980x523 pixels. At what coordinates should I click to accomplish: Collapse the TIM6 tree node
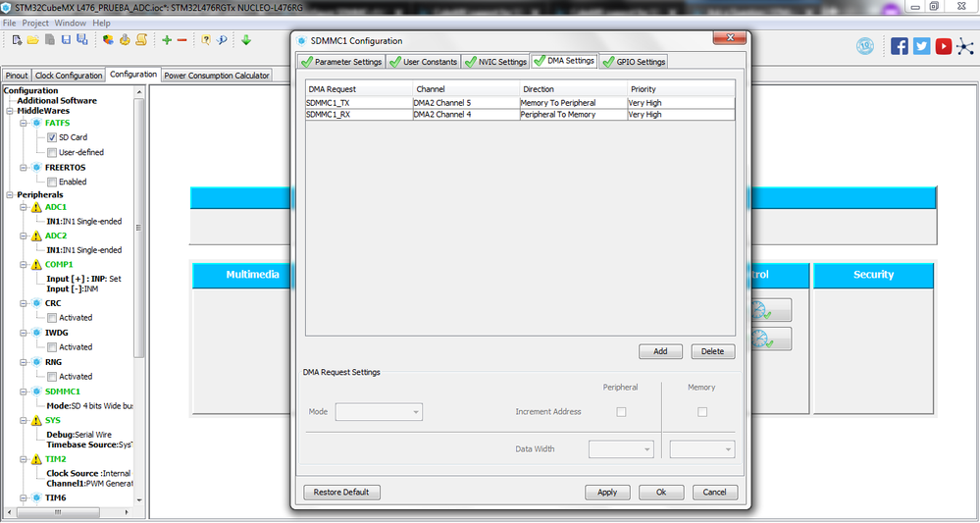point(24,498)
